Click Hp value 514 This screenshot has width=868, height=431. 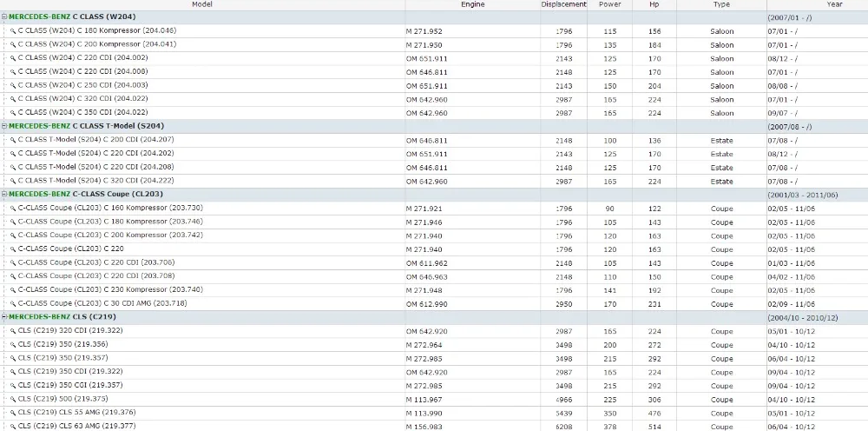click(x=654, y=428)
